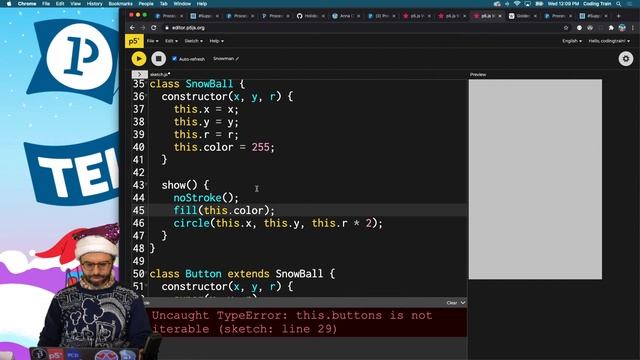
Task: Click the circle(this.x, this.y...) line
Action: [278, 223]
